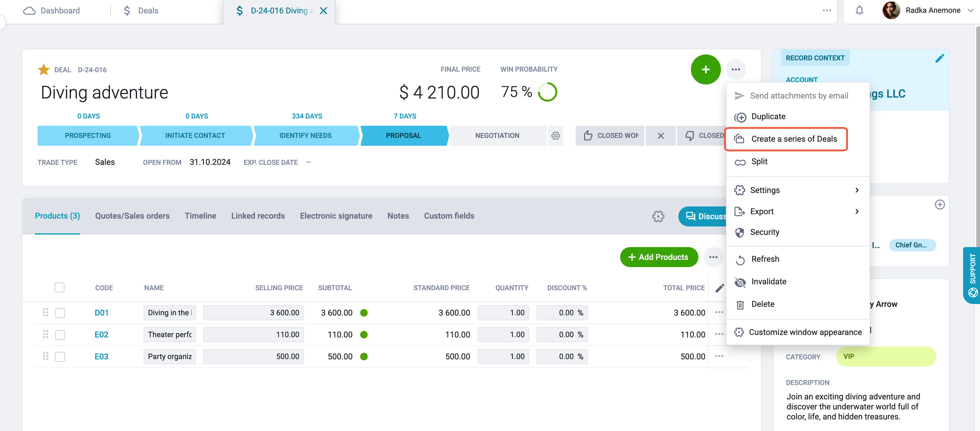
Task: Click the Add Products button
Action: [659, 257]
